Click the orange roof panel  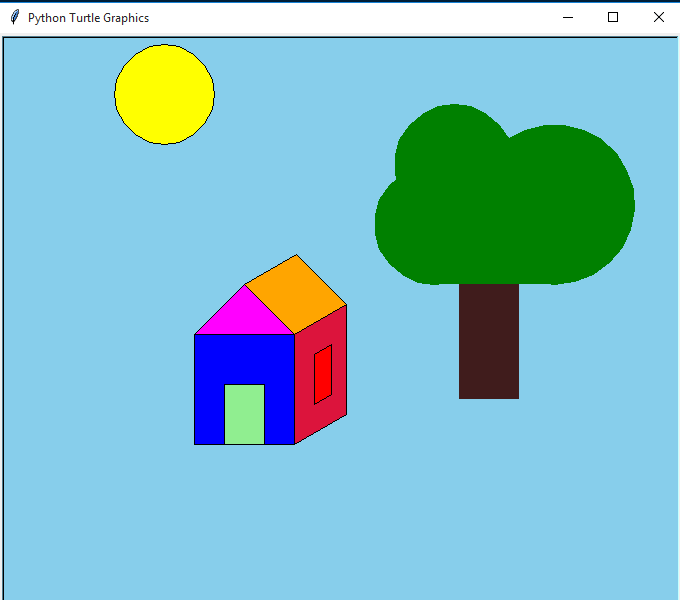296,295
